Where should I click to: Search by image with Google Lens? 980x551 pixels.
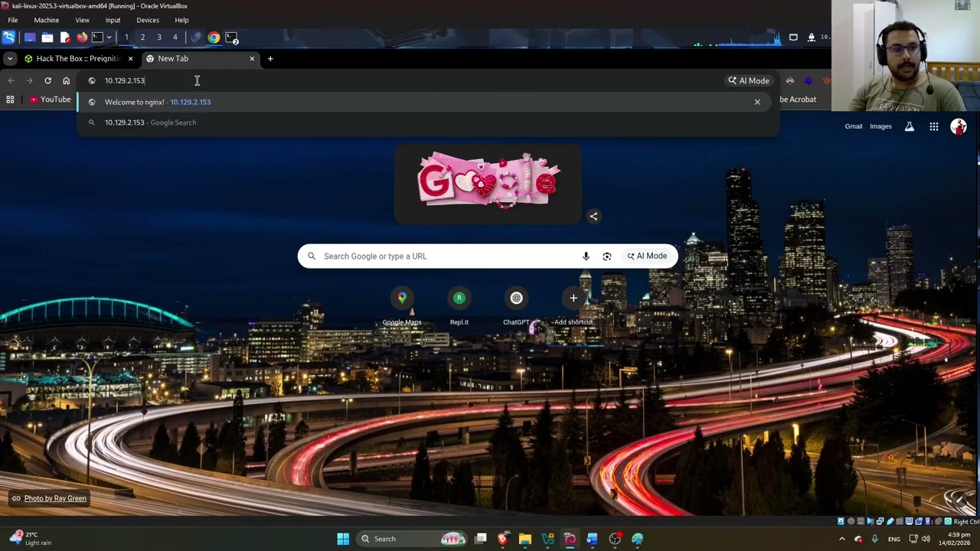(x=607, y=256)
